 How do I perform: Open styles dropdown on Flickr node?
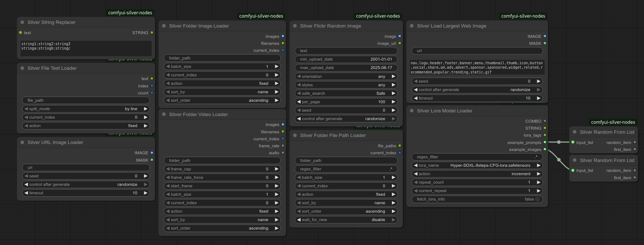coord(346,85)
